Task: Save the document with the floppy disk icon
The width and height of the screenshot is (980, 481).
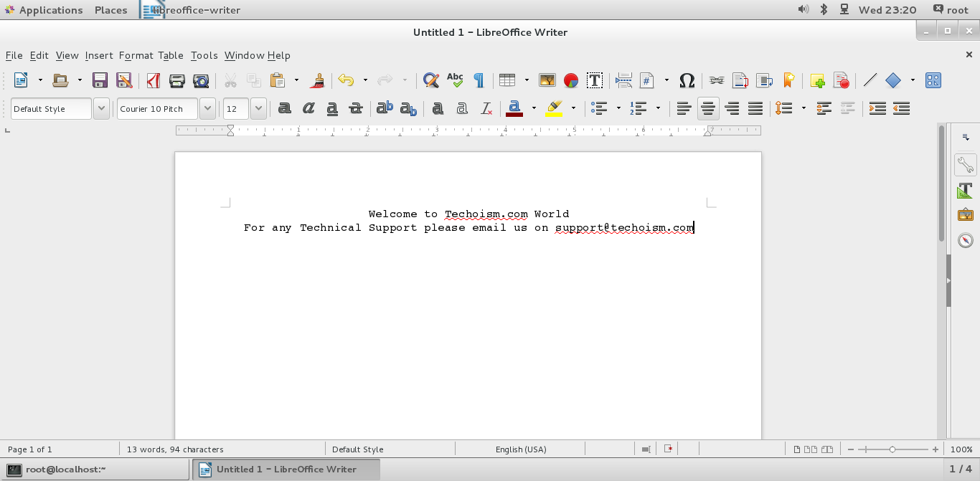Action: coord(100,80)
